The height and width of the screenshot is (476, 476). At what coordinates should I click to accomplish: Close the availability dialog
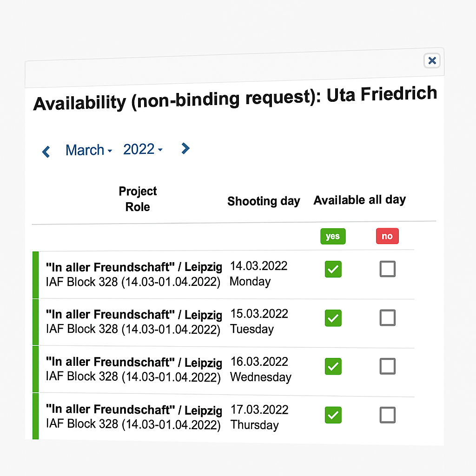pyautogui.click(x=432, y=60)
